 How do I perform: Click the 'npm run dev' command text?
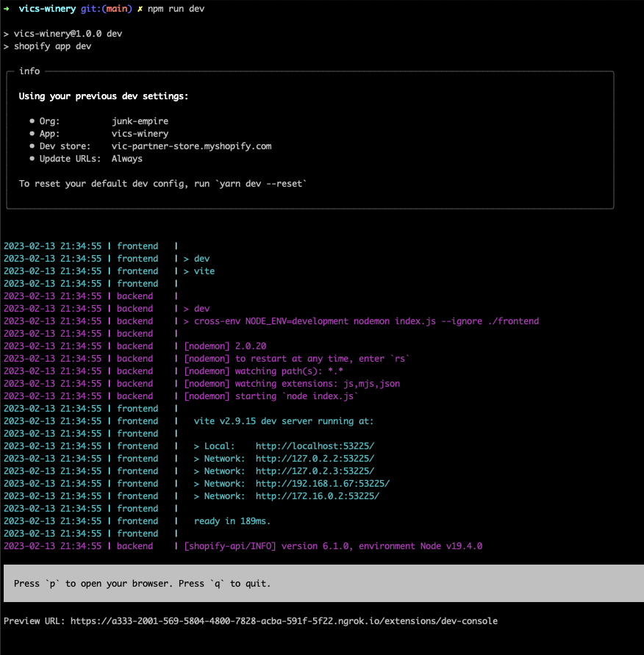176,9
